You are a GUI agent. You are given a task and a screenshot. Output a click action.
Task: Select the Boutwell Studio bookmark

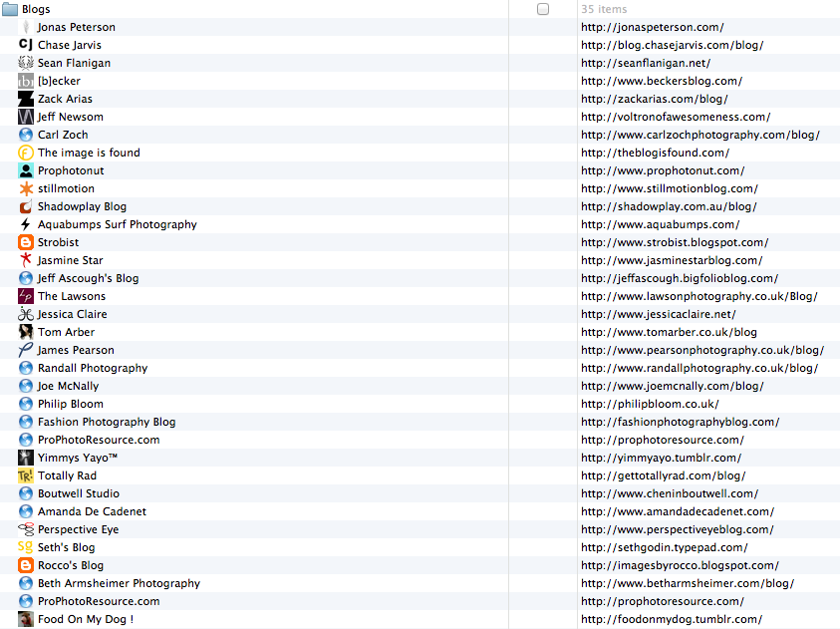(x=78, y=493)
